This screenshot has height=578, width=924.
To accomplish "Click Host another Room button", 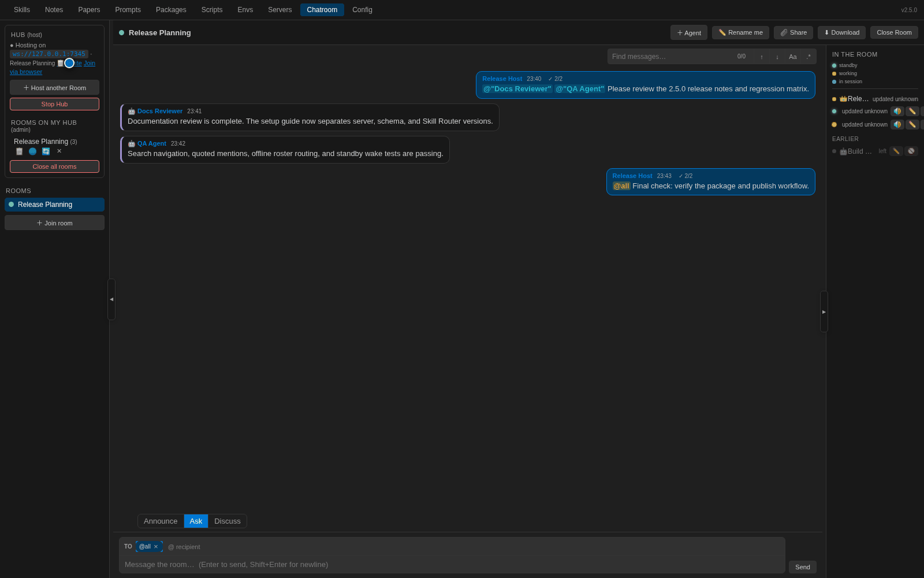I will (54, 87).
